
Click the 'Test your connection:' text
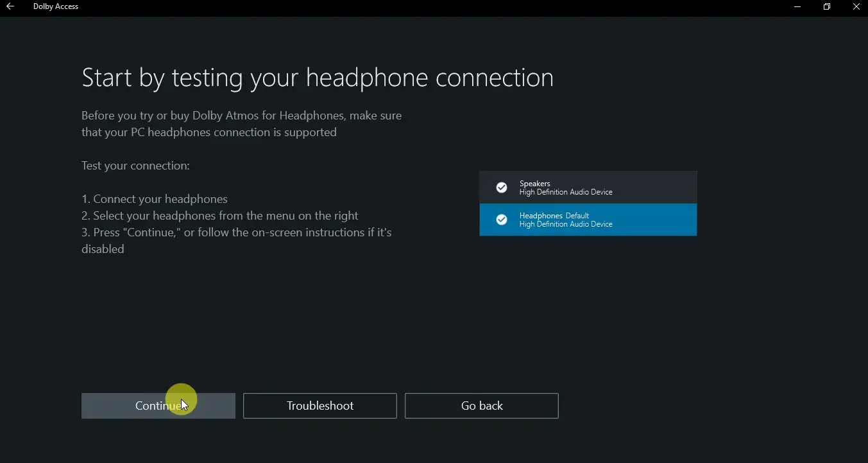135,166
